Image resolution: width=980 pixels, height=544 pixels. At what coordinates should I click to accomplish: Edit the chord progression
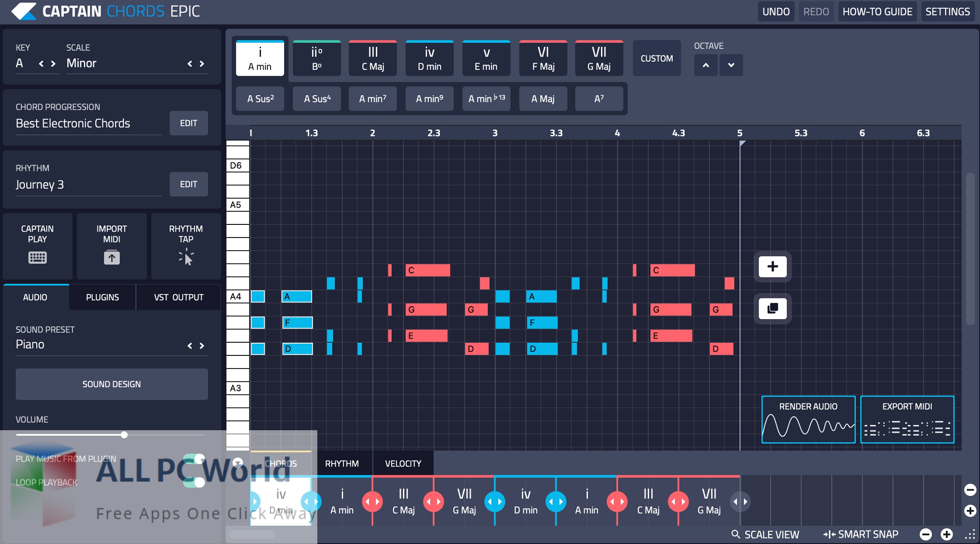[189, 123]
